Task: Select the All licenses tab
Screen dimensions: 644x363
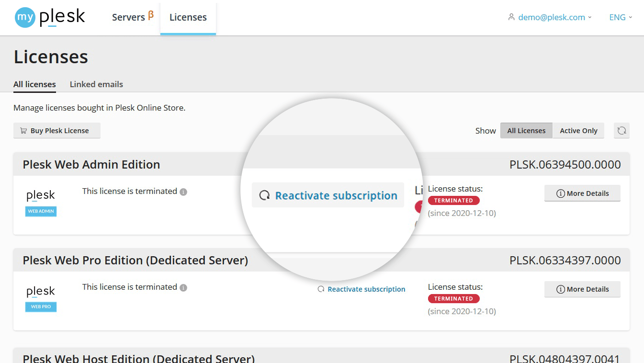Action: click(34, 84)
